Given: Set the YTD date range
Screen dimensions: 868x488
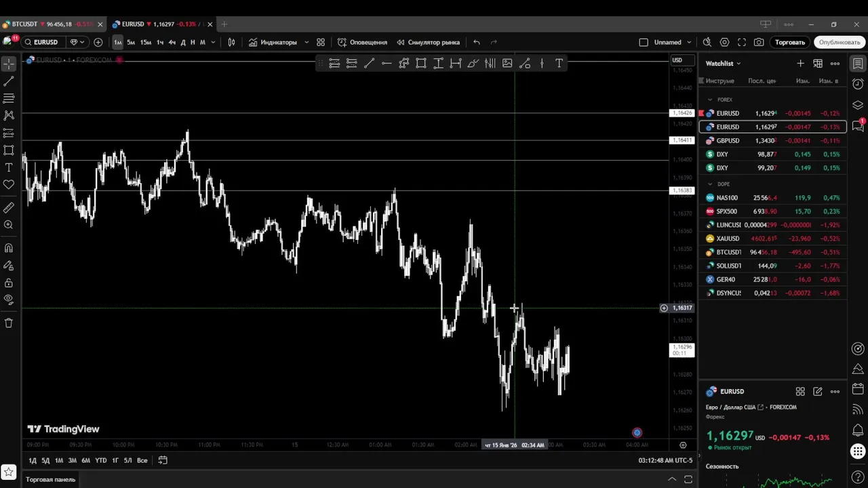Looking at the screenshot, I should click(x=100, y=460).
